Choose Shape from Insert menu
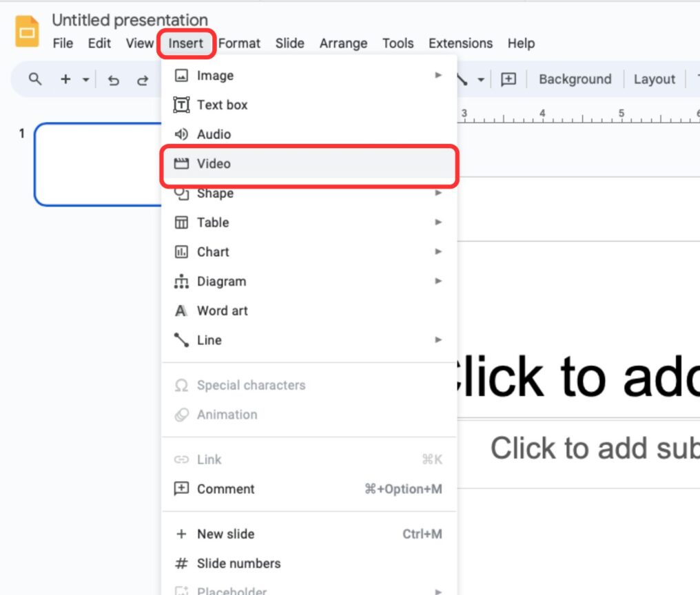Screen dimensions: 700x595 (309, 194)
